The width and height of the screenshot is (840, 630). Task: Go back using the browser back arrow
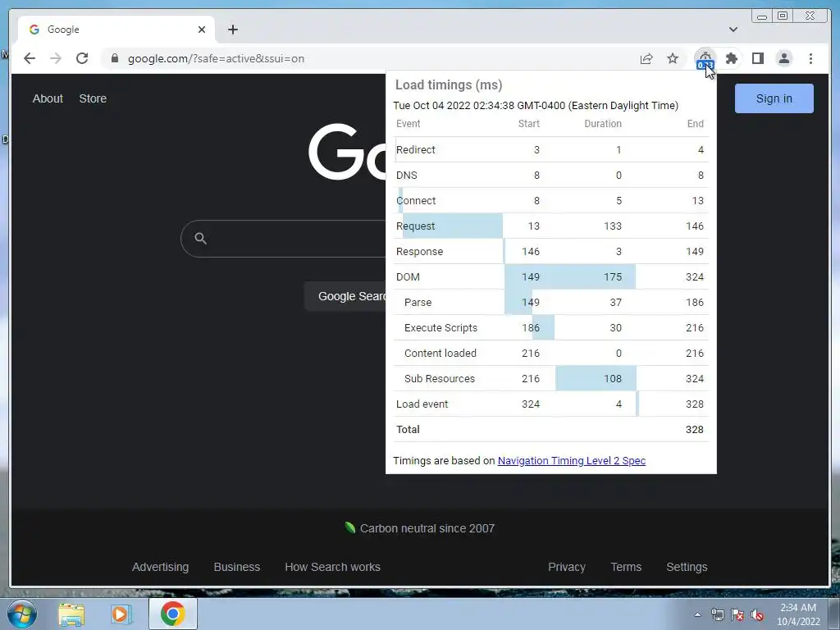pos(30,58)
